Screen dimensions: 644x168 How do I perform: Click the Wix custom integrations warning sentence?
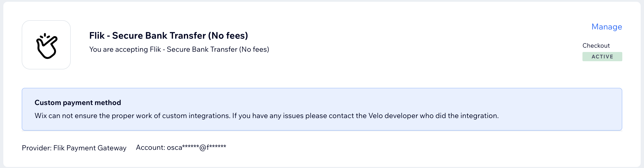267,116
